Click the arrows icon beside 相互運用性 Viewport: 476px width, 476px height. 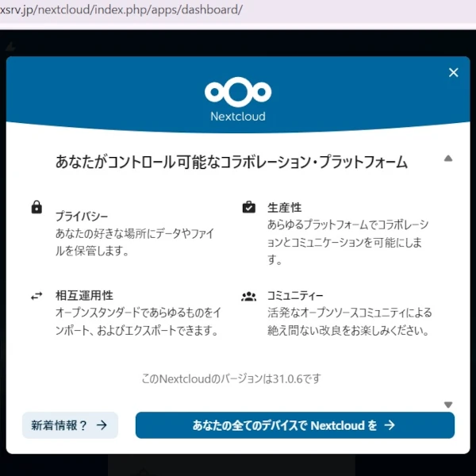pos(36,296)
